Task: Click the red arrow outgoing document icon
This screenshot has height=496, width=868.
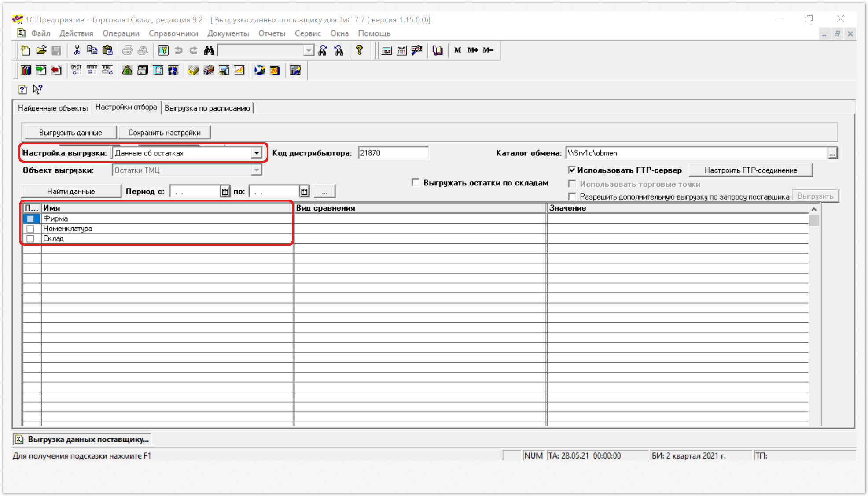Action: click(56, 70)
